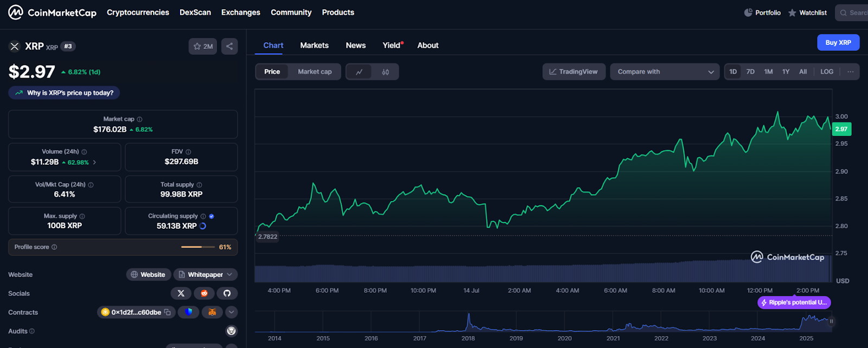Screen dimensions: 868x348
Task: Select the Market cap chart toggle
Action: 315,72
